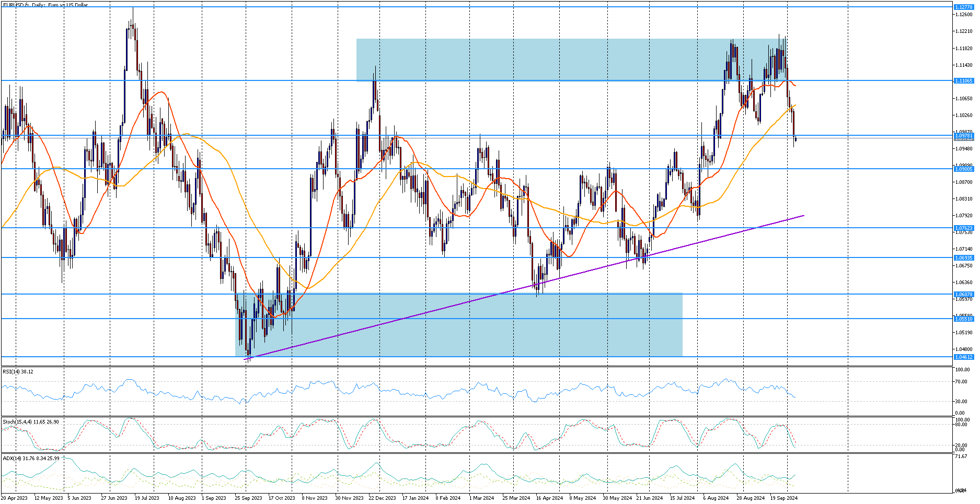The image size is (980, 504).
Task: Select the upper light-blue supply zone rectangle
Action: pyautogui.click(x=572, y=60)
